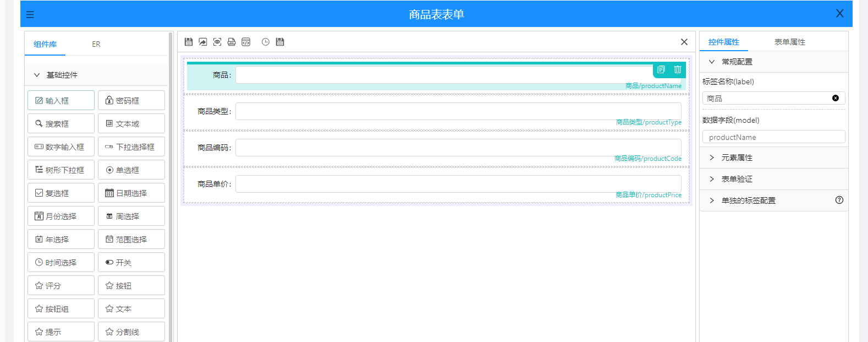Screen dimensions: 868x342
Task: Delete the selected 商品 field with trash icon
Action: click(678, 69)
